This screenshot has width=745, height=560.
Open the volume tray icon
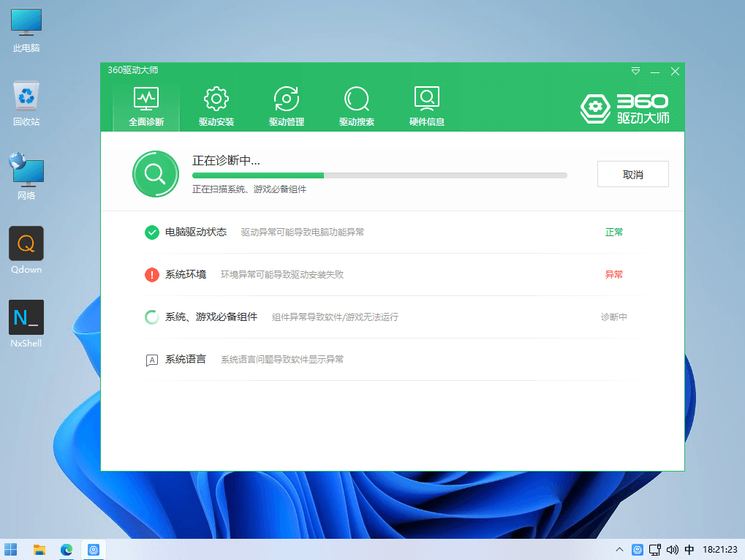(x=673, y=550)
